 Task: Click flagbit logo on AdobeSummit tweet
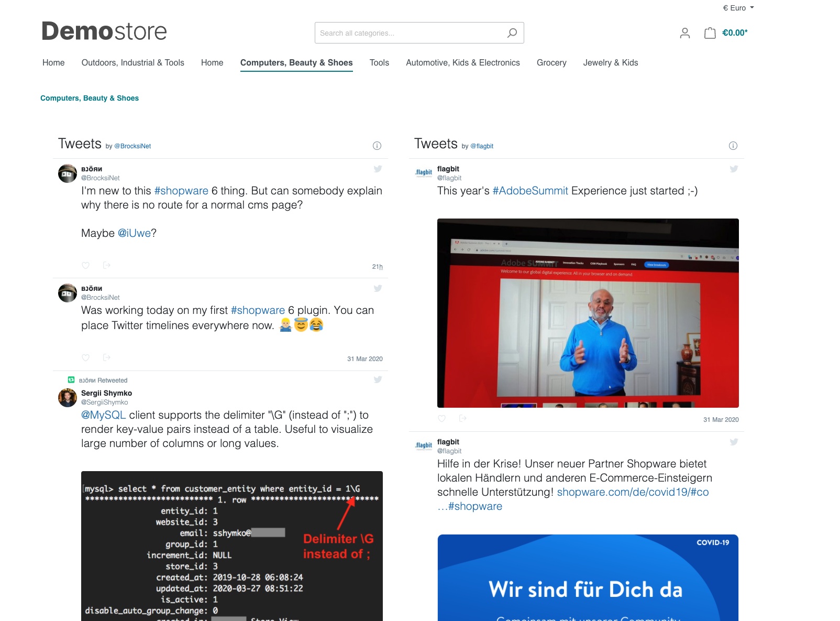coord(424,172)
